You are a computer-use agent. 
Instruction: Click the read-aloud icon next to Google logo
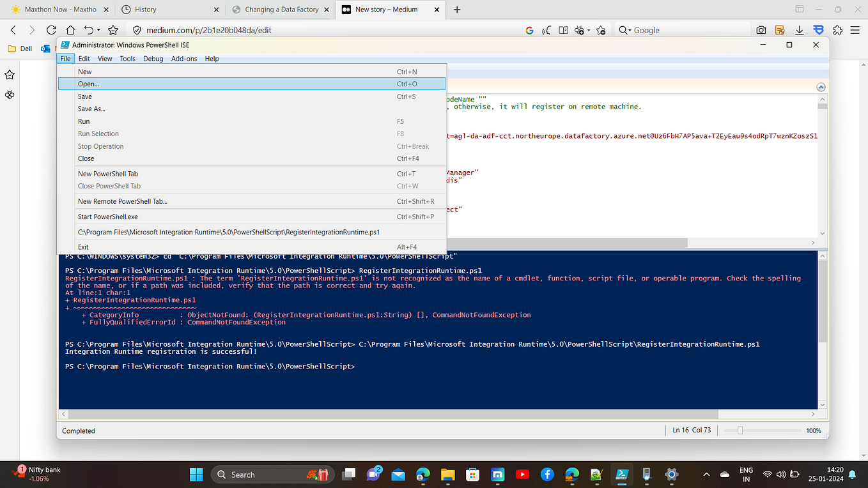[546, 30]
